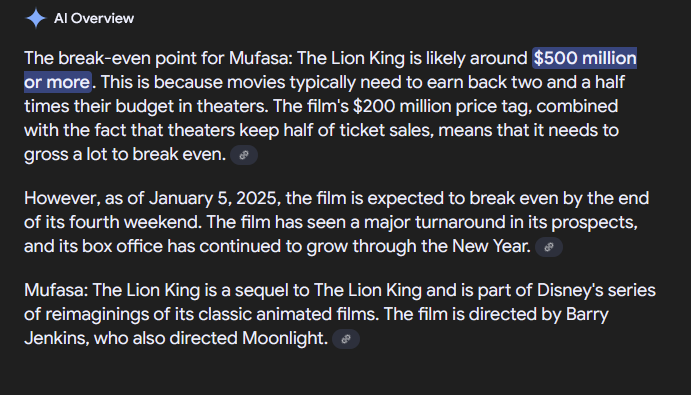Open the source link after 'Moonlight.'
691x395 pixels.
pos(346,339)
